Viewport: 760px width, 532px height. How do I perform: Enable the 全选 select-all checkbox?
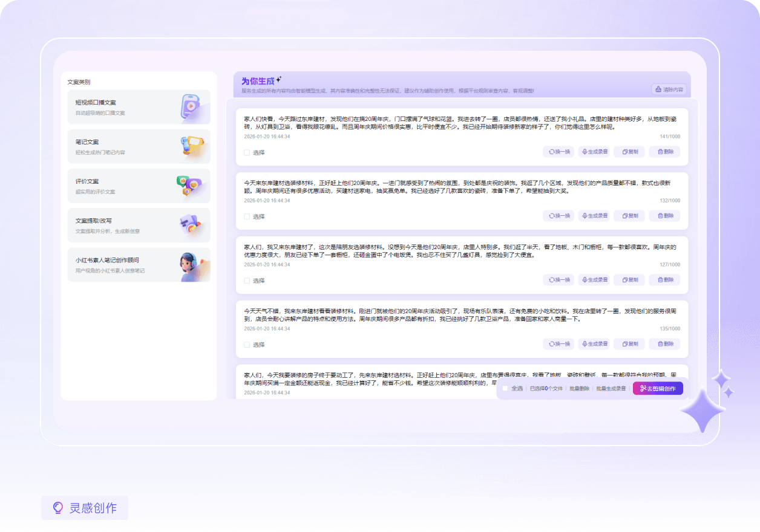[505, 389]
